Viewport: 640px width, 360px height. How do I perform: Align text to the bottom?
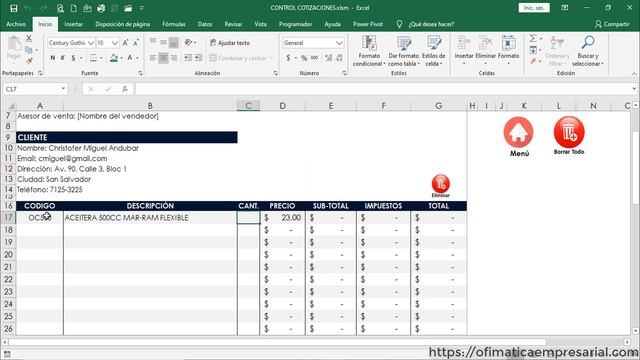coord(173,42)
